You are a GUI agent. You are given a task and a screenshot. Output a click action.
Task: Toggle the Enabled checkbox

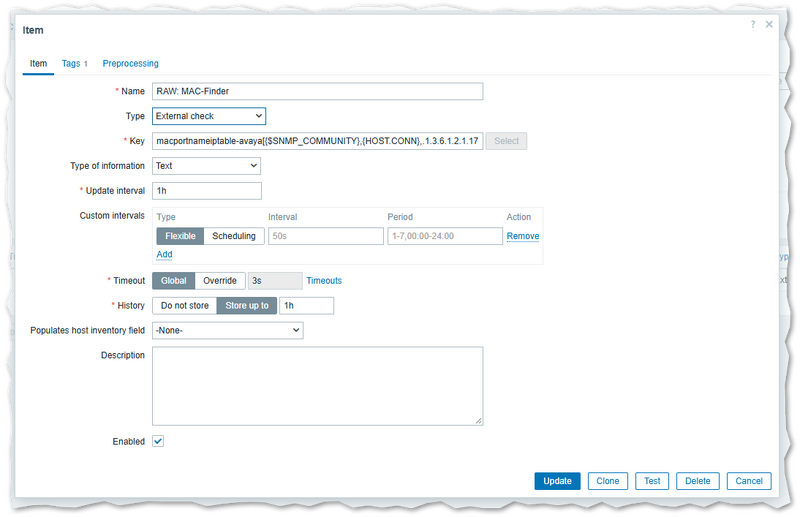pos(158,441)
